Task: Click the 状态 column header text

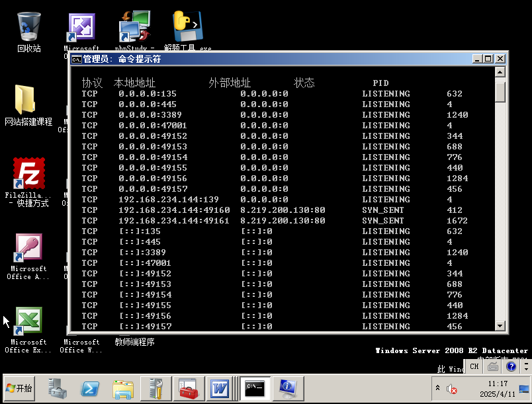Action: coord(304,83)
